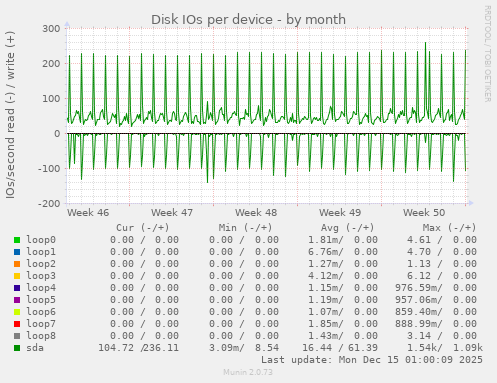Click the highest write spike in Week 50
This screenshot has height=383, width=497.
point(425,43)
